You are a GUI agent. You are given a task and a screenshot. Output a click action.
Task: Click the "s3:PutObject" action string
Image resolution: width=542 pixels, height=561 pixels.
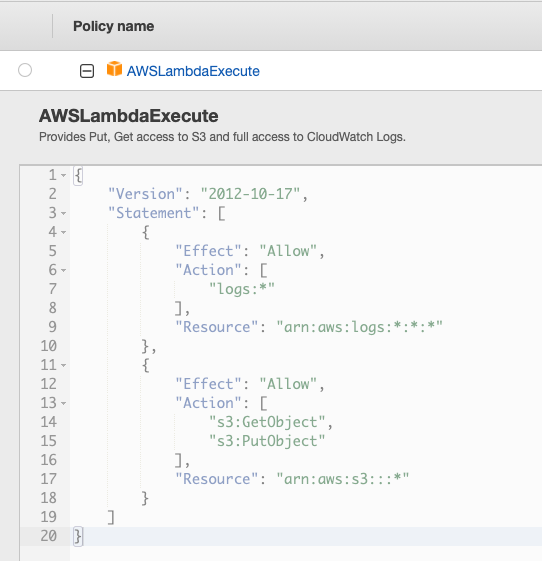267,441
